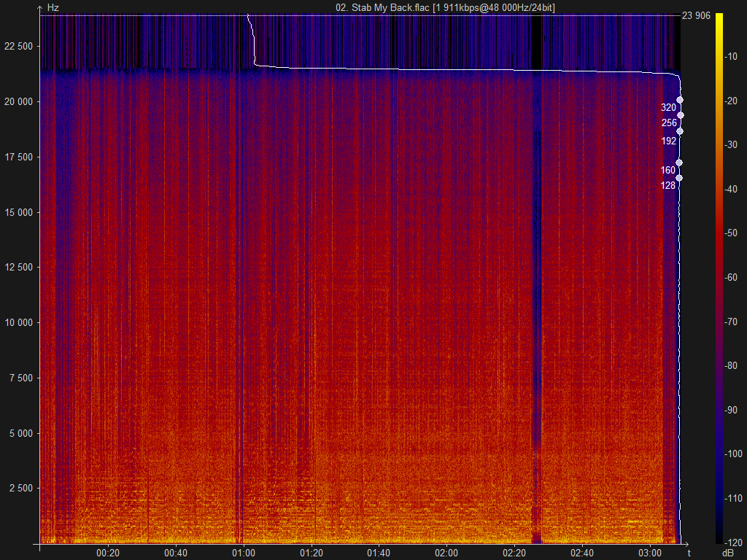747x560 pixels.
Task: Click the 00:20 time label
Action: tap(108, 553)
